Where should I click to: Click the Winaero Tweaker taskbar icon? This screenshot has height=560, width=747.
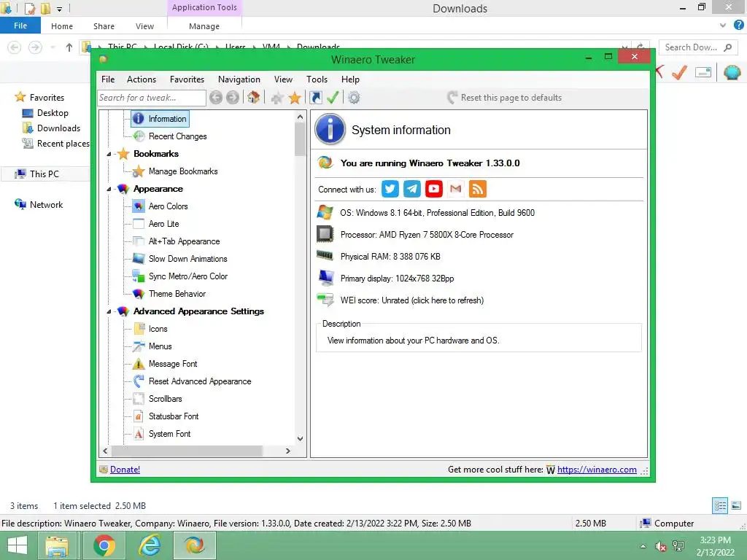(x=195, y=545)
